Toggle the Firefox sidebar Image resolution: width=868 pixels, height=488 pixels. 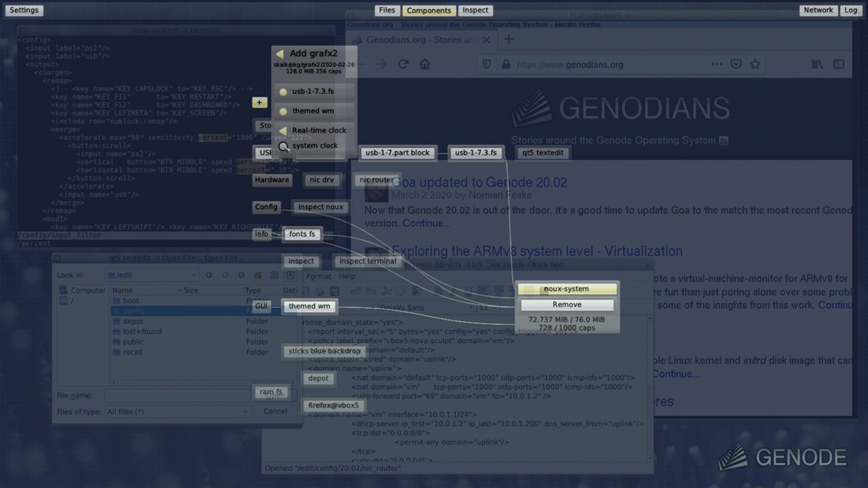tap(839, 64)
